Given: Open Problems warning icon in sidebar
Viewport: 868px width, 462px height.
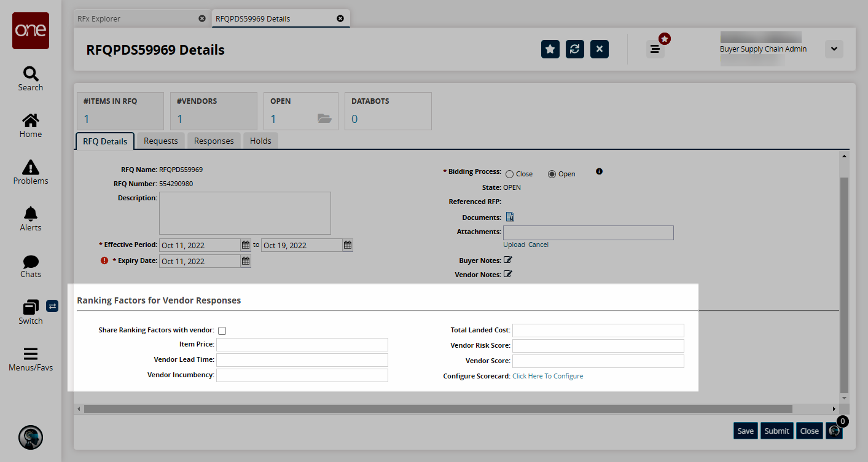Looking at the screenshot, I should [x=31, y=172].
